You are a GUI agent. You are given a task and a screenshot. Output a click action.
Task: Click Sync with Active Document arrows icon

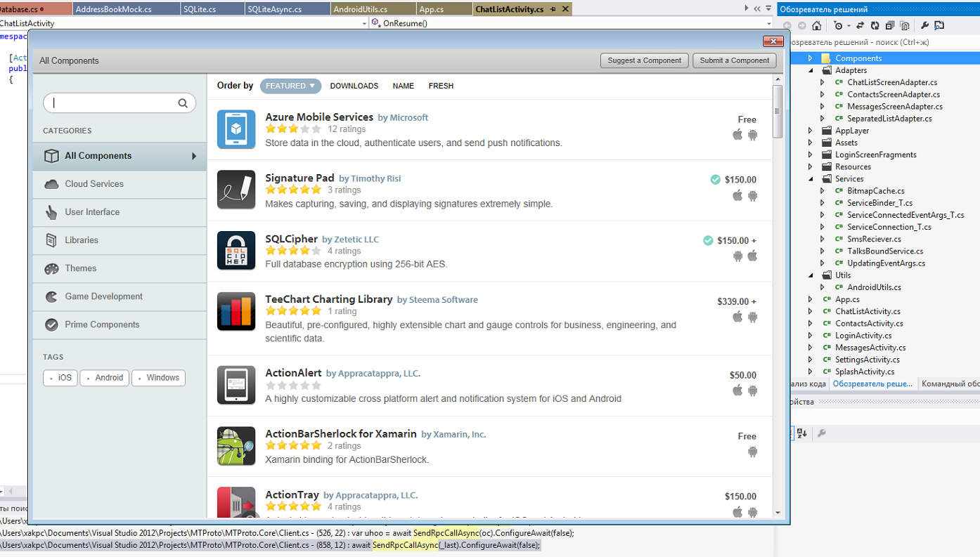point(860,25)
